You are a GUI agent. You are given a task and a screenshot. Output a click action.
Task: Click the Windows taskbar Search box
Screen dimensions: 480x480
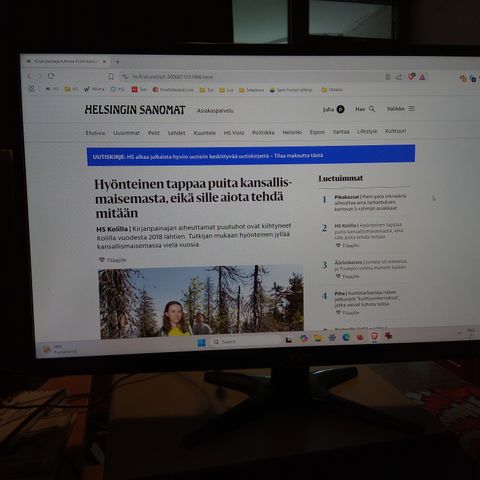point(245,341)
